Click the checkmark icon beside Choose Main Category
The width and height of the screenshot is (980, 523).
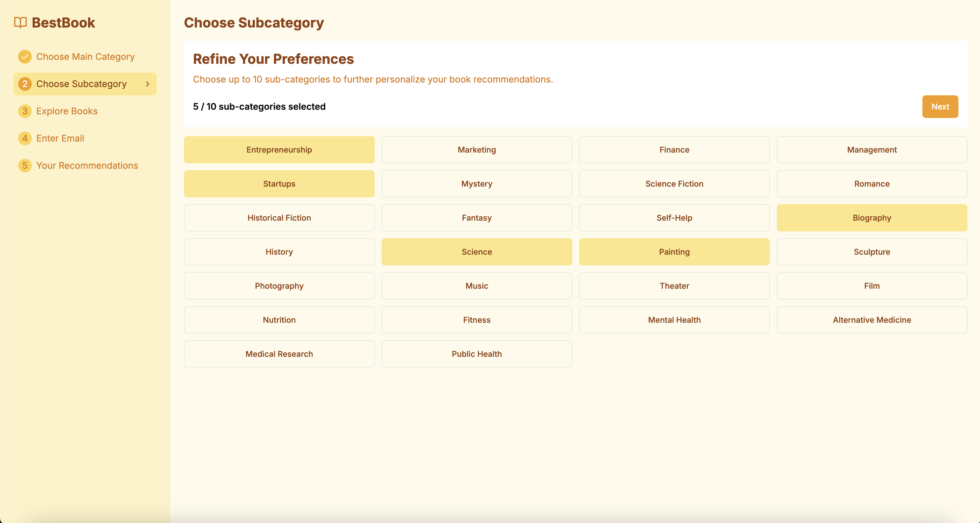[25, 57]
